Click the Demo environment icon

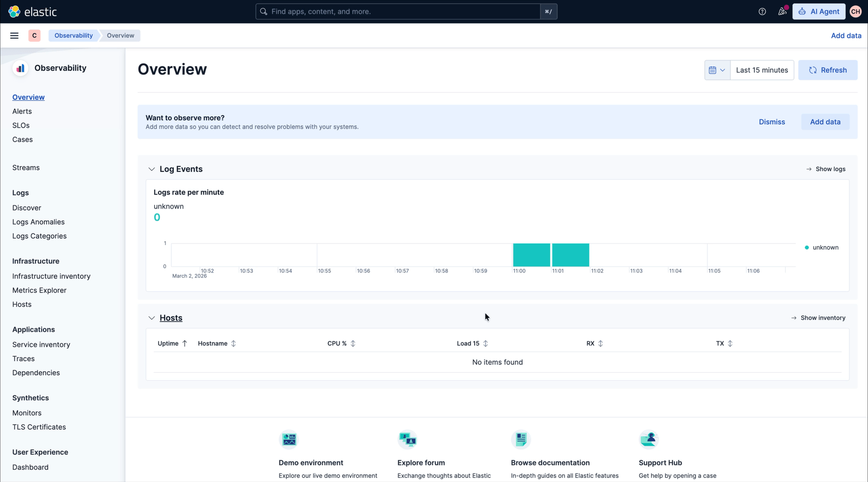[x=289, y=439]
